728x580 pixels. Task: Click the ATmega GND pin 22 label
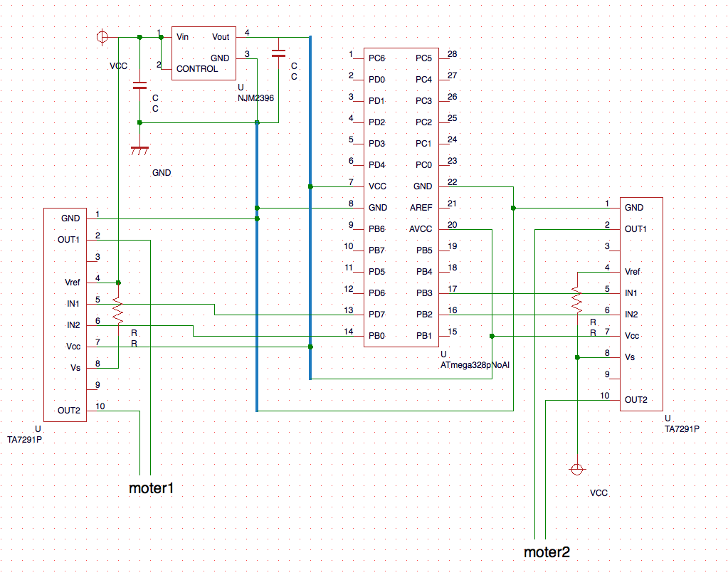(x=423, y=186)
